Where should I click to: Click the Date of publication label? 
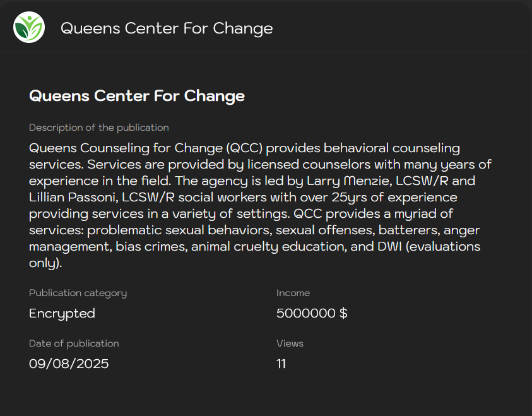click(74, 343)
